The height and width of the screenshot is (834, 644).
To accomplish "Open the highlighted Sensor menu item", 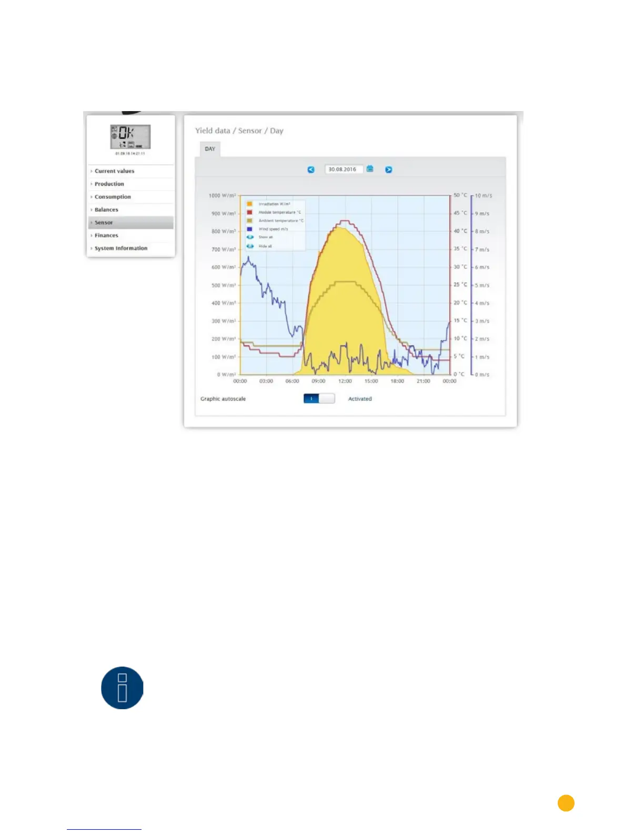I will coord(131,223).
